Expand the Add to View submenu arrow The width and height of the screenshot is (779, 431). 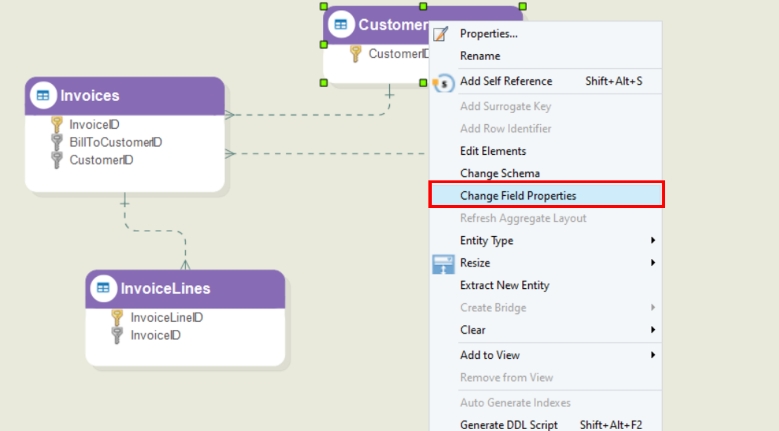[x=653, y=355]
